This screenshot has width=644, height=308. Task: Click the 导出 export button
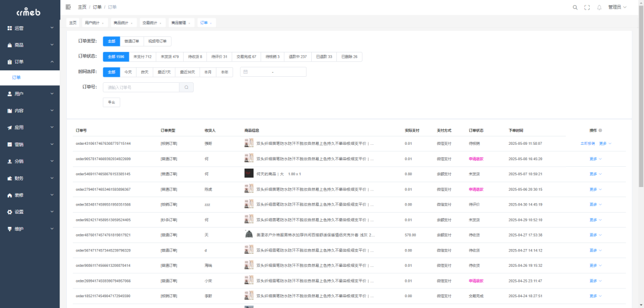112,102
